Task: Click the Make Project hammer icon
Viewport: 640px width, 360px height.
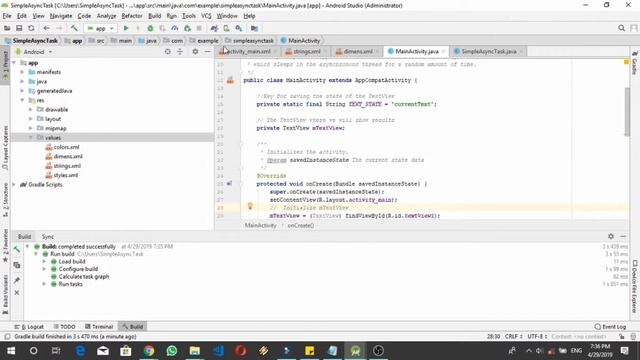Action: point(74,28)
